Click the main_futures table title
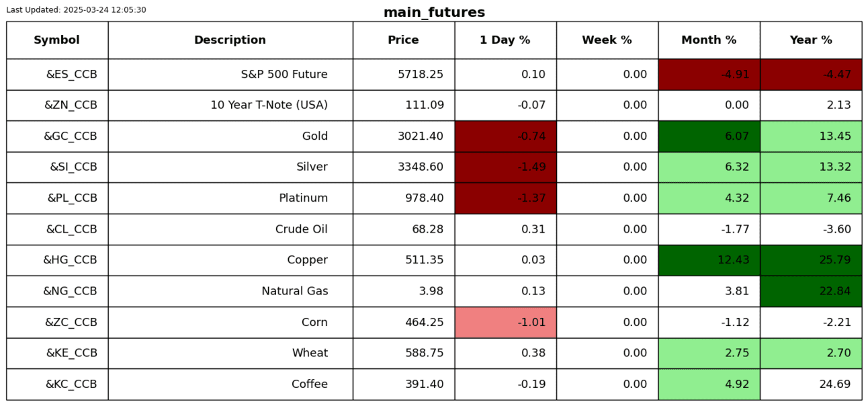This screenshot has height=406, width=868. tap(434, 13)
